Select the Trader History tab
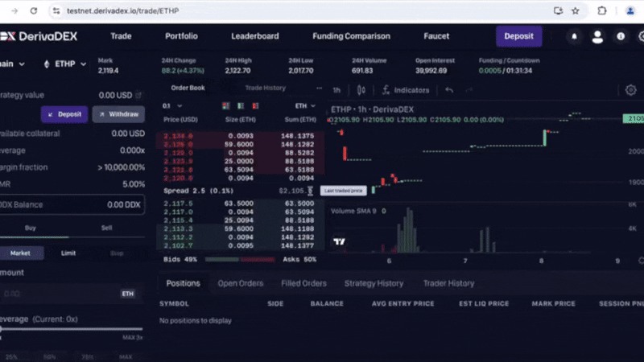This screenshot has width=644, height=362. click(448, 283)
